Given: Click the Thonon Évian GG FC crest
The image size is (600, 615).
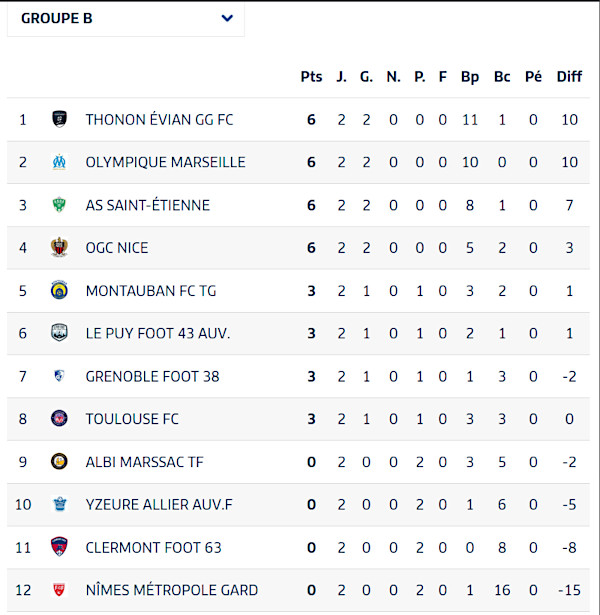Looking at the screenshot, I should pos(59,119).
